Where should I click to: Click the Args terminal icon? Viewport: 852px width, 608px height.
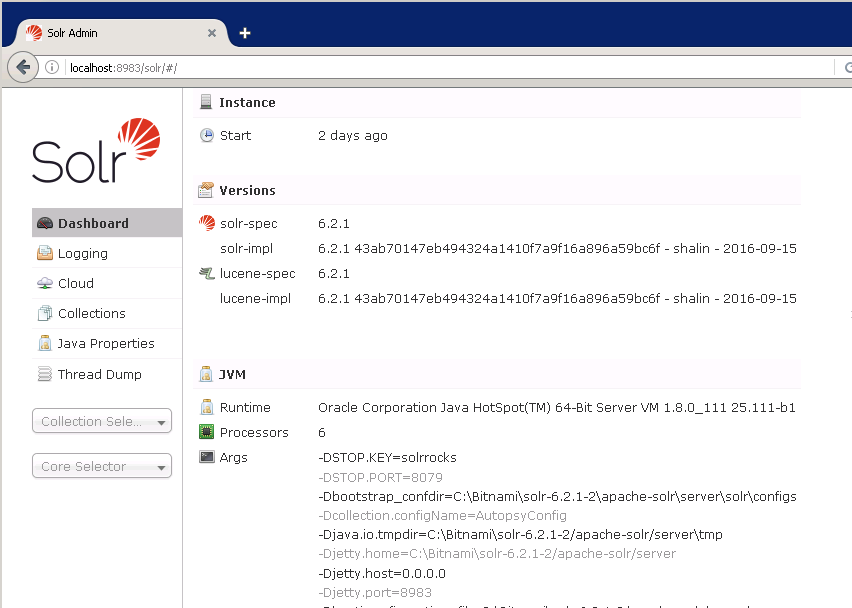tap(206, 457)
